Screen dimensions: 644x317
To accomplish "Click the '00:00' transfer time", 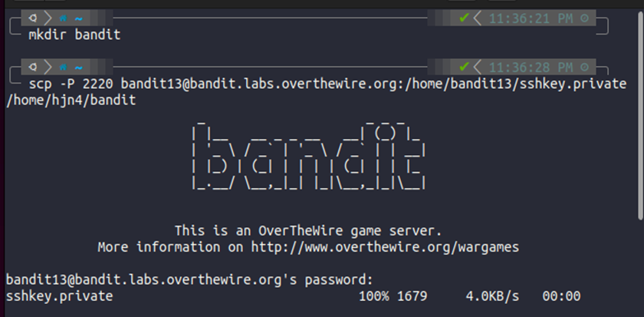I will 561,296.
